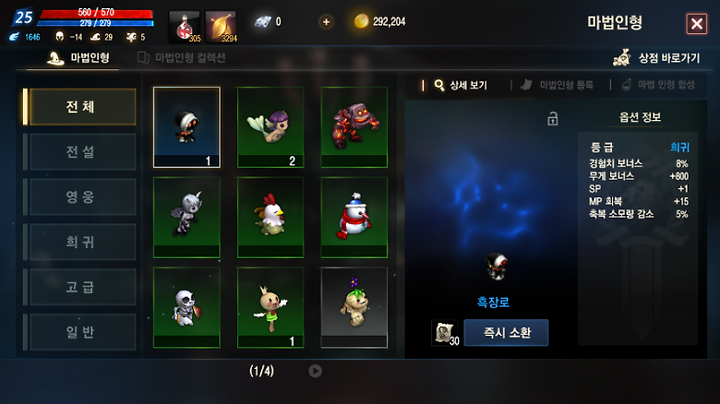The width and height of the screenshot is (720, 404).
Task: Choose the chicken doll card
Action: pos(270,217)
